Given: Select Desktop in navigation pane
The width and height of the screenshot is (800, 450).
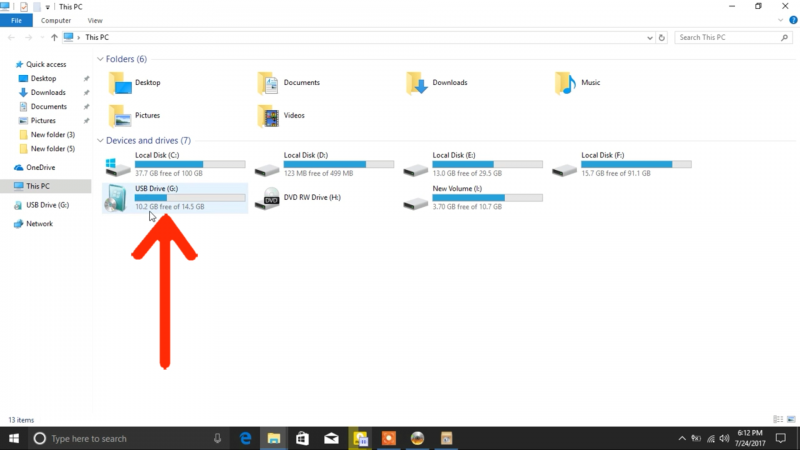Looking at the screenshot, I should (x=43, y=79).
